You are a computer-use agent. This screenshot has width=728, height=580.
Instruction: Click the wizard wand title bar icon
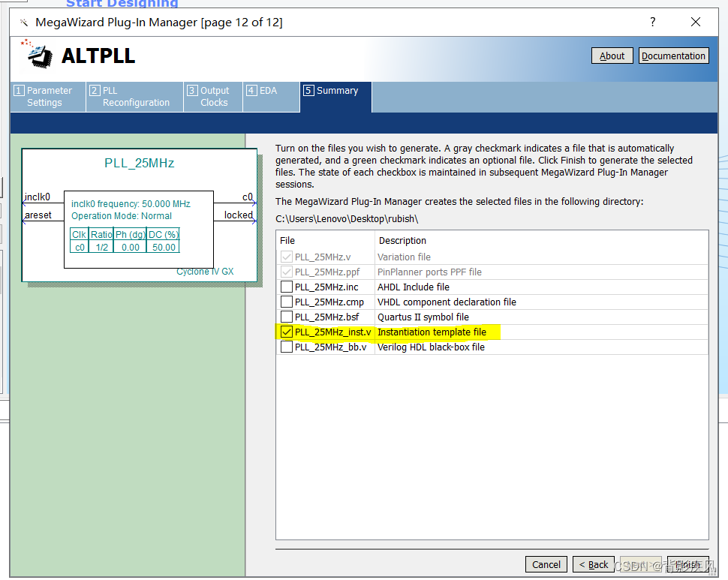[x=24, y=23]
